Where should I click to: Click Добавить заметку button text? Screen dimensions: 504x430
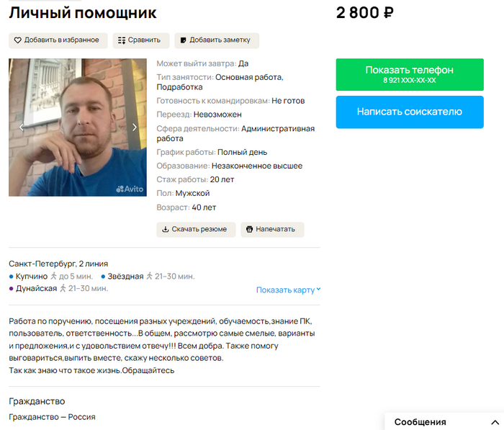tap(220, 40)
